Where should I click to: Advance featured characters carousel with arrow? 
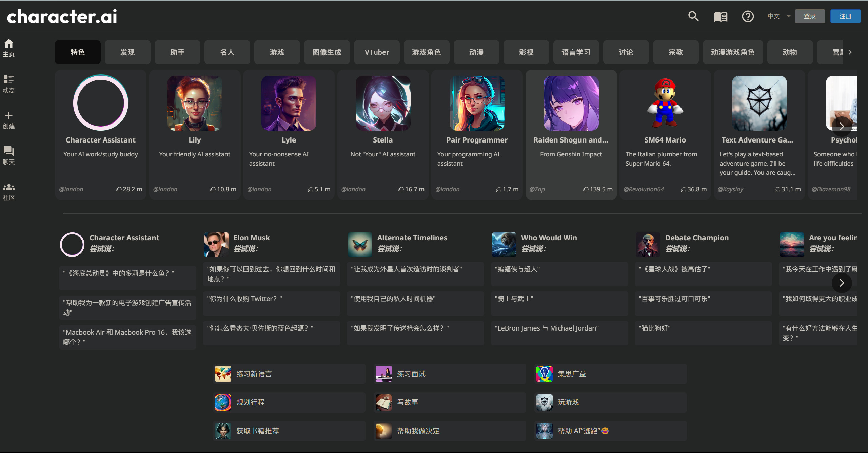(x=842, y=126)
